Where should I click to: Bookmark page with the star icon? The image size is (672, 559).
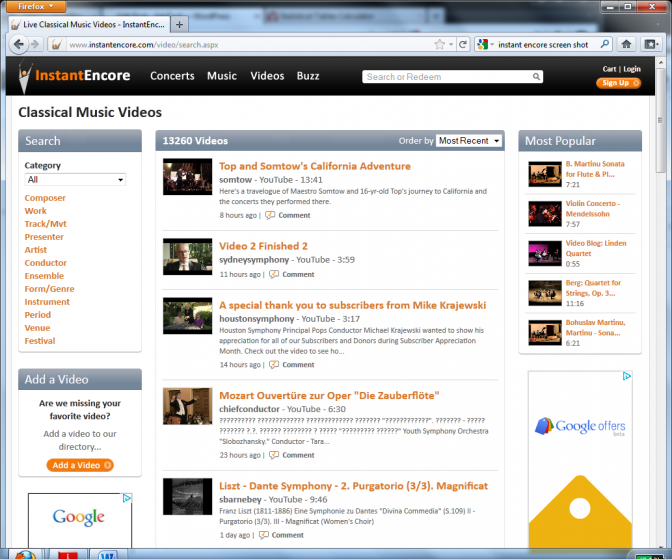point(439,45)
